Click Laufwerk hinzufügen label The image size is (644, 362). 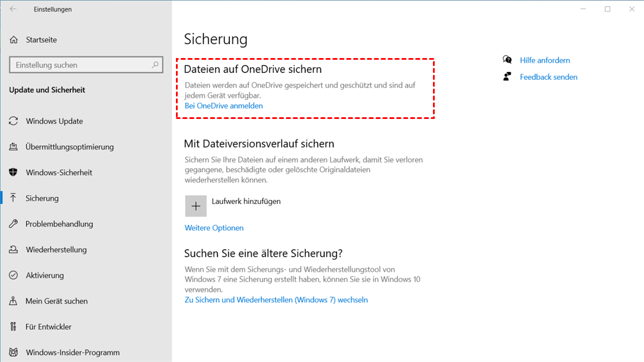(x=246, y=201)
